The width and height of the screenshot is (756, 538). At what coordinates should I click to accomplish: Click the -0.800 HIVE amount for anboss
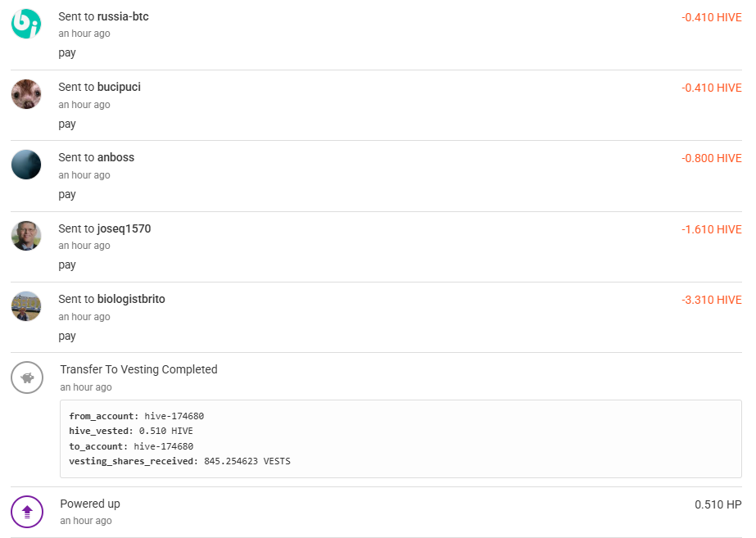(x=711, y=158)
